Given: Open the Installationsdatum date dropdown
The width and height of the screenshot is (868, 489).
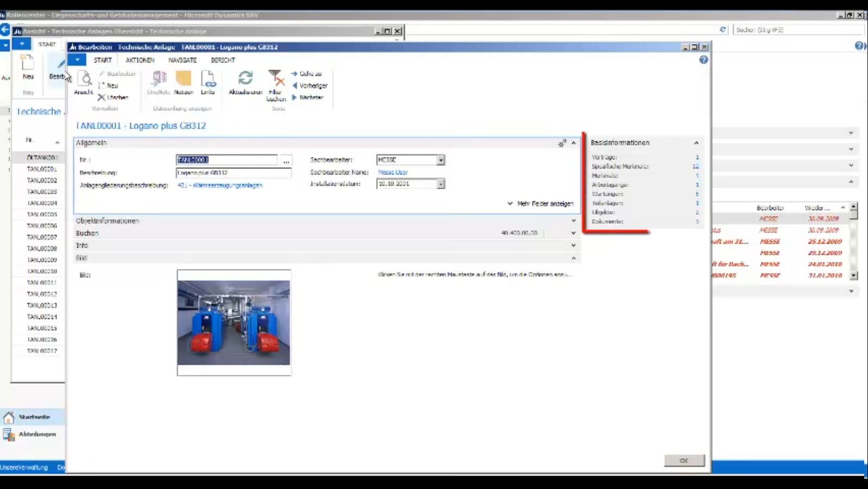Looking at the screenshot, I should pos(441,184).
